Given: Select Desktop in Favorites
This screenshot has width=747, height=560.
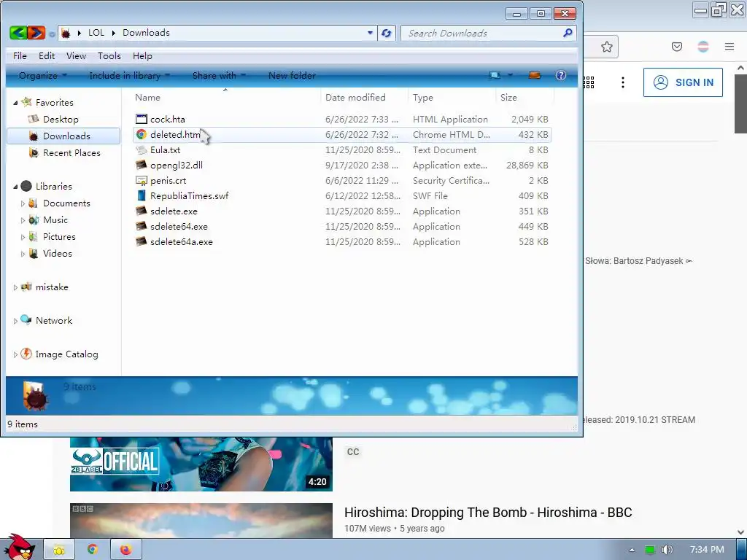Looking at the screenshot, I should [x=61, y=119].
